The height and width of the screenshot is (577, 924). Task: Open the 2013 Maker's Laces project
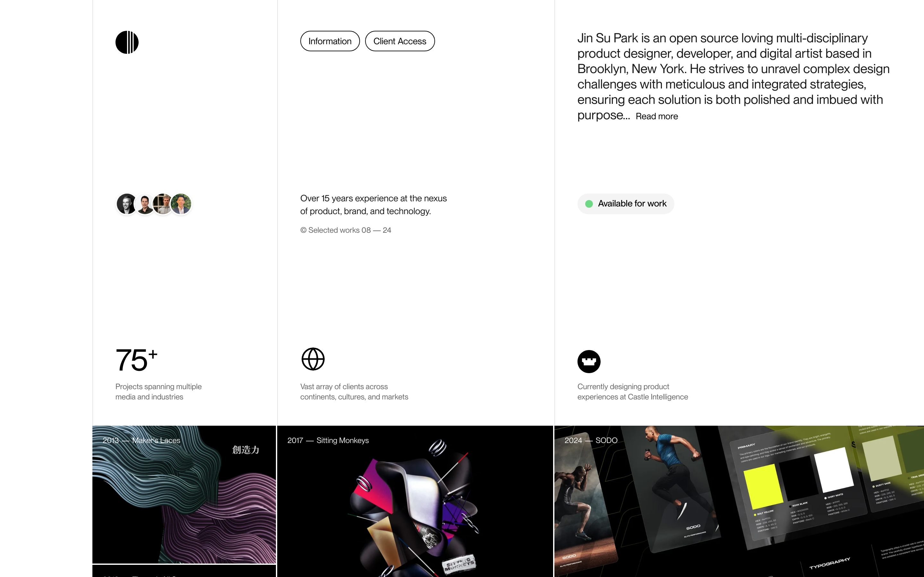(x=184, y=495)
